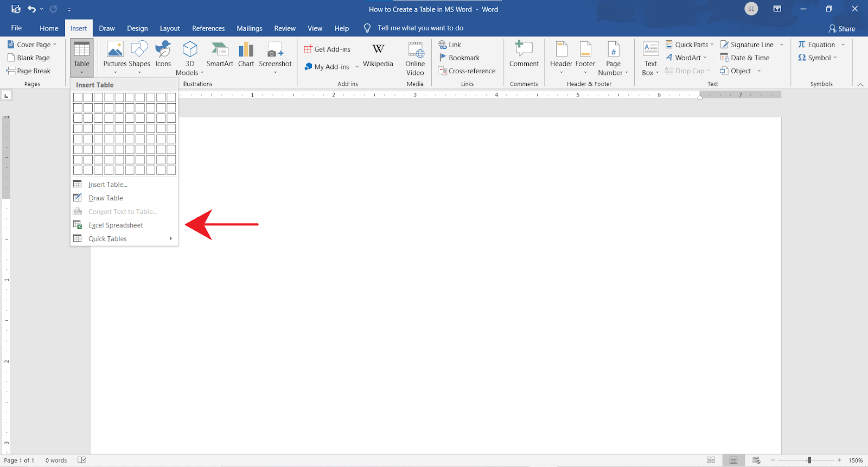Switch to the References tab
This screenshot has height=467, width=868.
coord(208,28)
